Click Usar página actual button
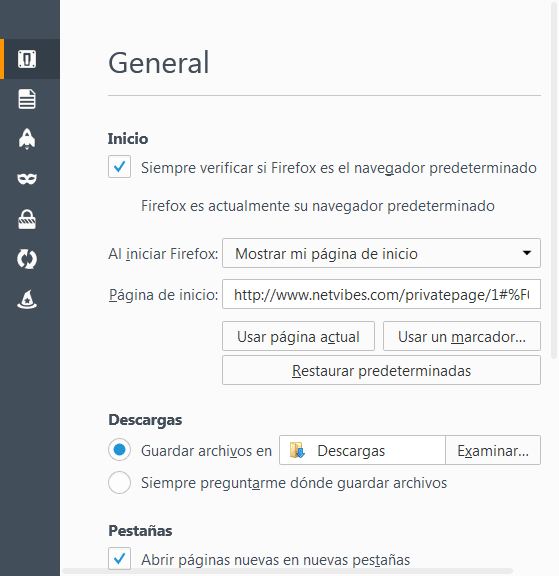559x576 pixels. click(298, 336)
